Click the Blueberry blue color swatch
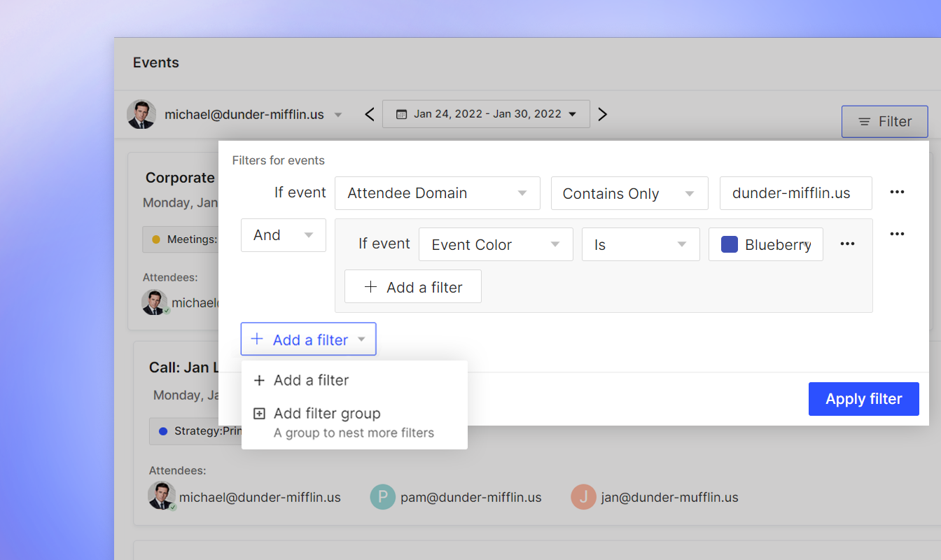The width and height of the screenshot is (941, 560). tap(730, 244)
